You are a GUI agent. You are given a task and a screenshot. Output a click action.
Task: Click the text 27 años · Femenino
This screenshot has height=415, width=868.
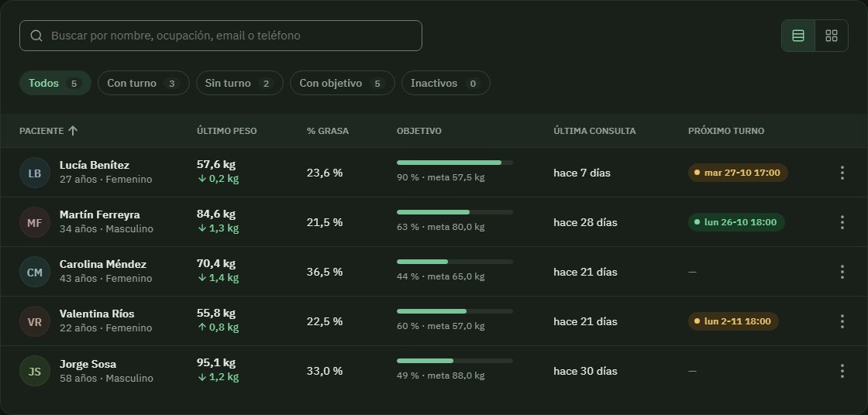(x=105, y=180)
